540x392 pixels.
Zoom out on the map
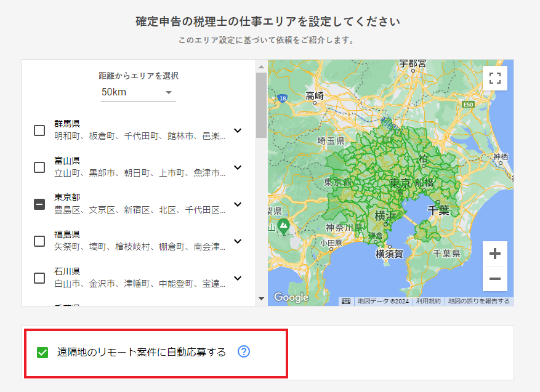click(495, 279)
